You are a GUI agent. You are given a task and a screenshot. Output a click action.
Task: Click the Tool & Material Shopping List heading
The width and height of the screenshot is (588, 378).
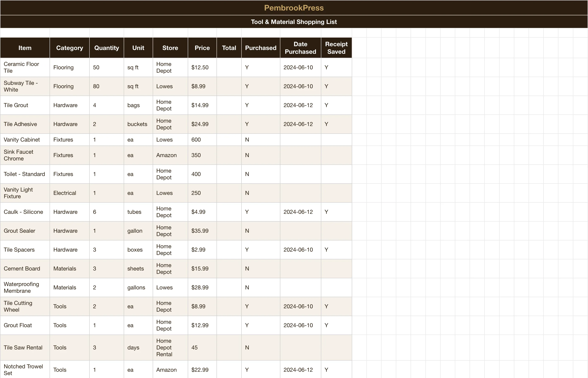[x=294, y=22]
